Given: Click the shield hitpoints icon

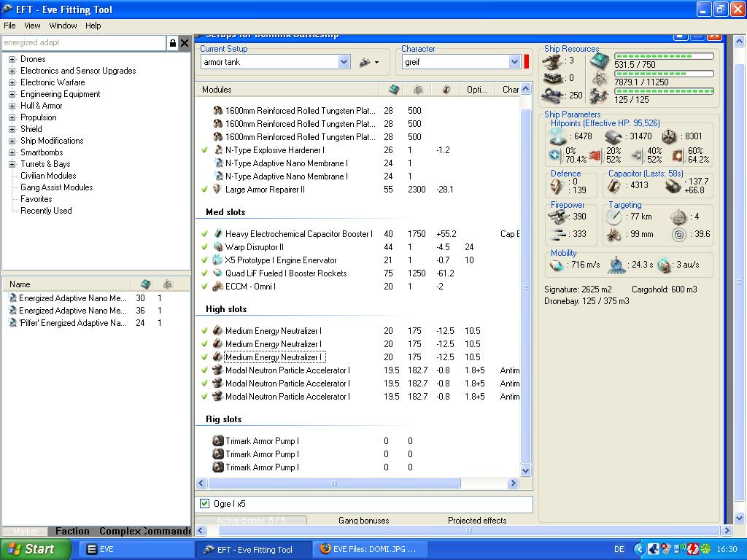Looking at the screenshot, I should pos(558,136).
